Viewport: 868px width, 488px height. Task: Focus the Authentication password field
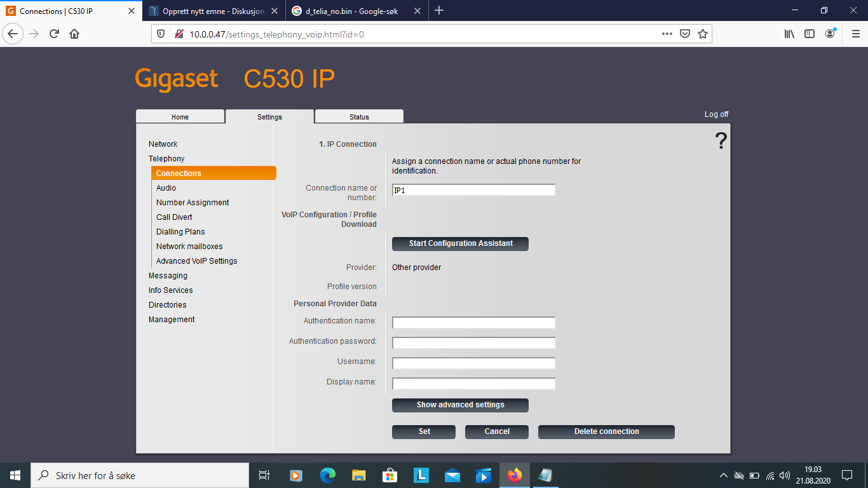coord(474,343)
